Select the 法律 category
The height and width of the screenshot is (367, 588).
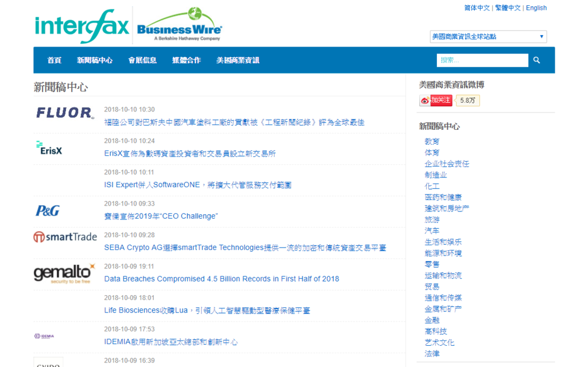(x=432, y=353)
